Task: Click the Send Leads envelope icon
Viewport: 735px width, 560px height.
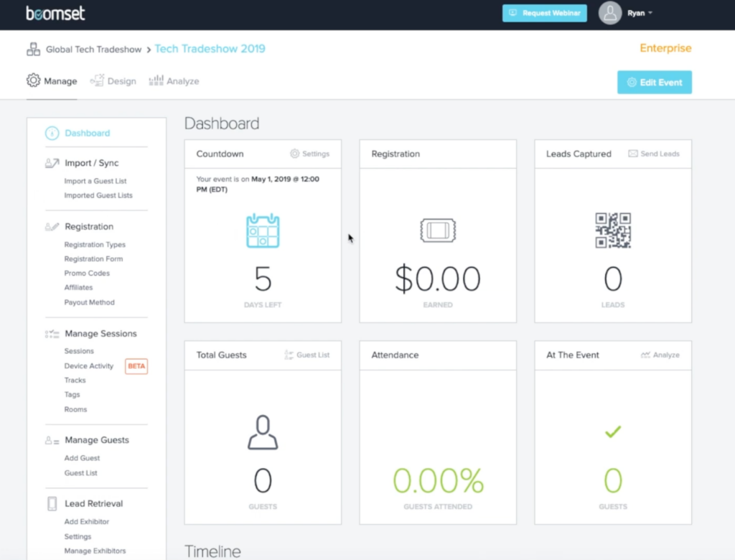Action: (633, 154)
